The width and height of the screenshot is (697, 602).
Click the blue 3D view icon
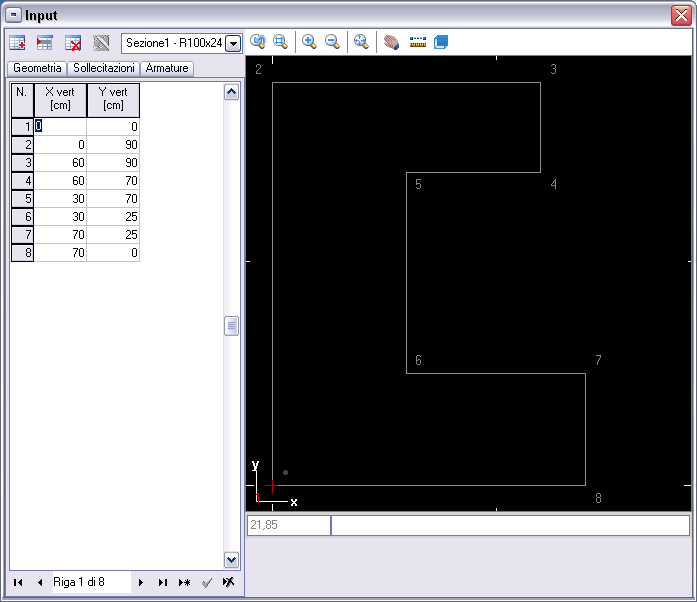point(440,42)
